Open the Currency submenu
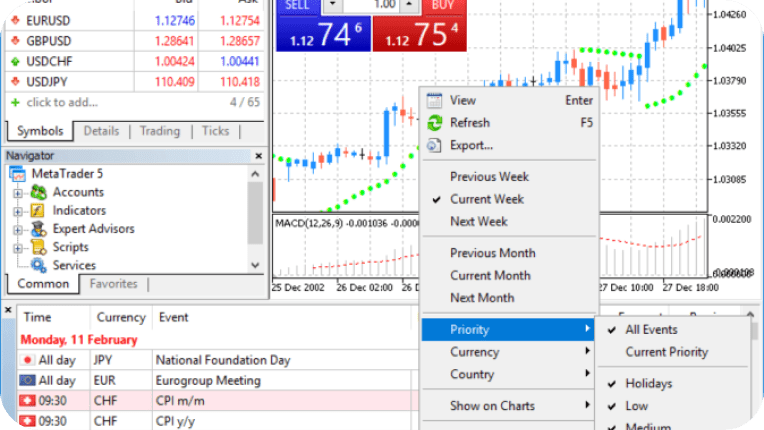 pyautogui.click(x=509, y=352)
